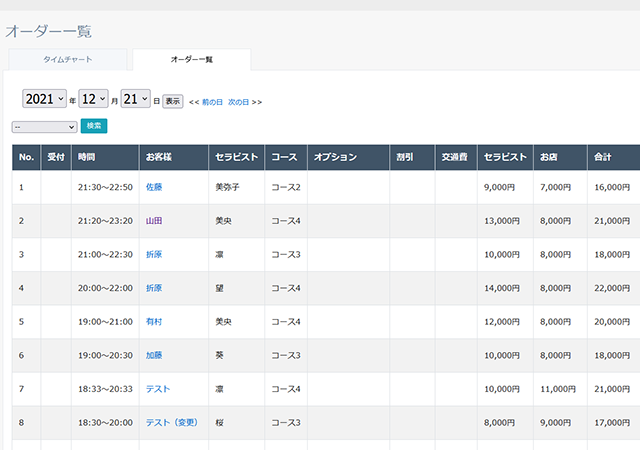Click shop fee 11,000円 in row 7
Viewport: 640px width, 450px height.
(558, 389)
